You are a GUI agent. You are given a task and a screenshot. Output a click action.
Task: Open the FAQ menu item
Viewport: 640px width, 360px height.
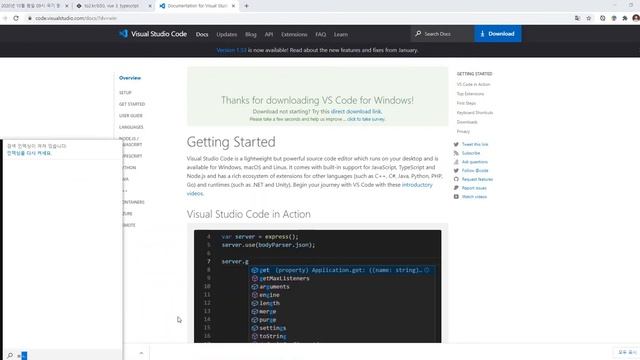point(320,34)
